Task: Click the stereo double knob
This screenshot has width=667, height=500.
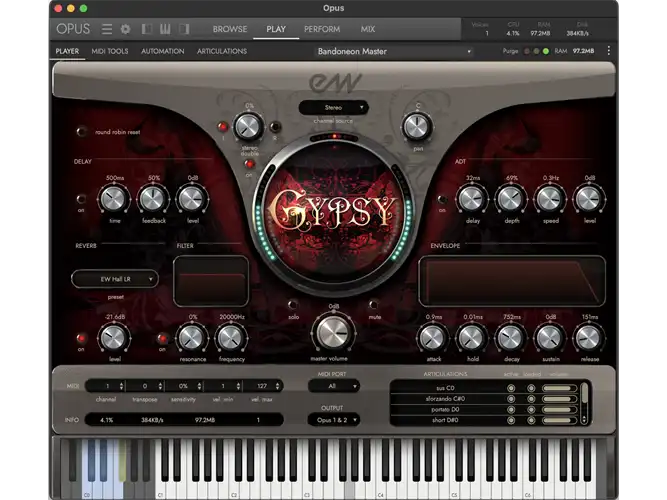Action: 248,126
